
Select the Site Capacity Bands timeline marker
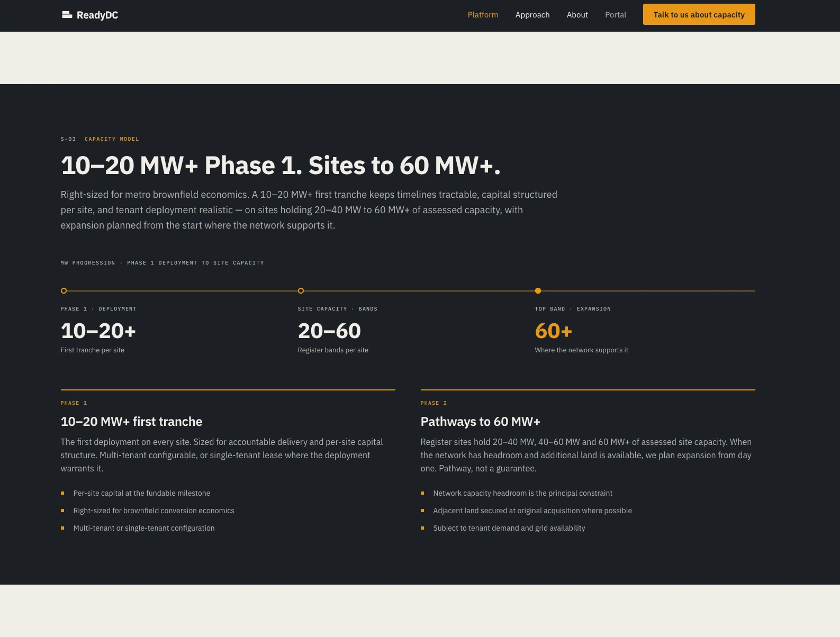[x=301, y=290]
